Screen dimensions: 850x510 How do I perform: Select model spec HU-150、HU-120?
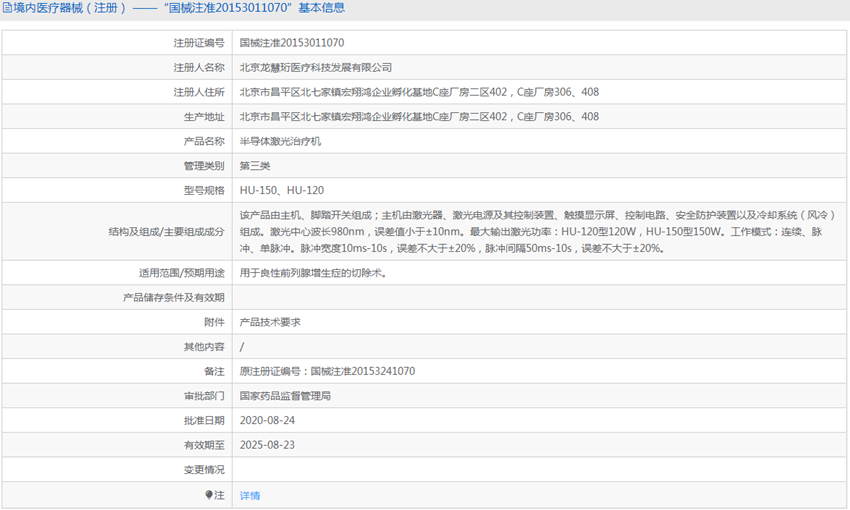coord(282,190)
